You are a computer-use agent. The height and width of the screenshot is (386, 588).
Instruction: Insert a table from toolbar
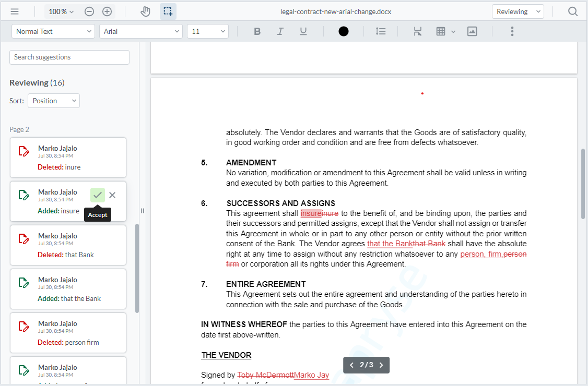pyautogui.click(x=441, y=31)
